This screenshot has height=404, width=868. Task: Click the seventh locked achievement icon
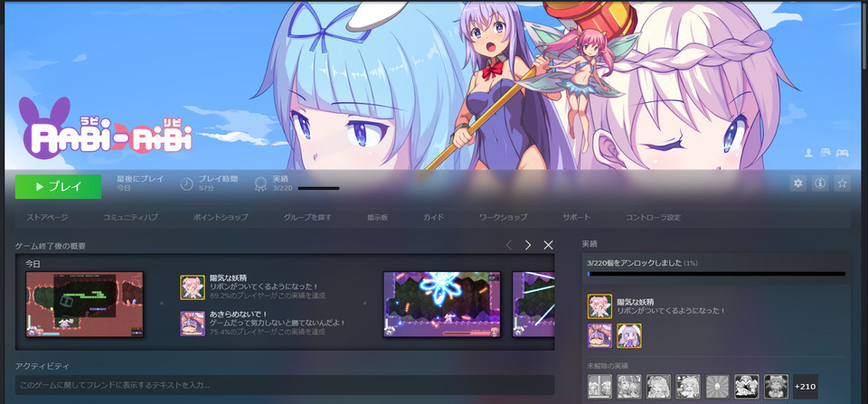click(776, 387)
